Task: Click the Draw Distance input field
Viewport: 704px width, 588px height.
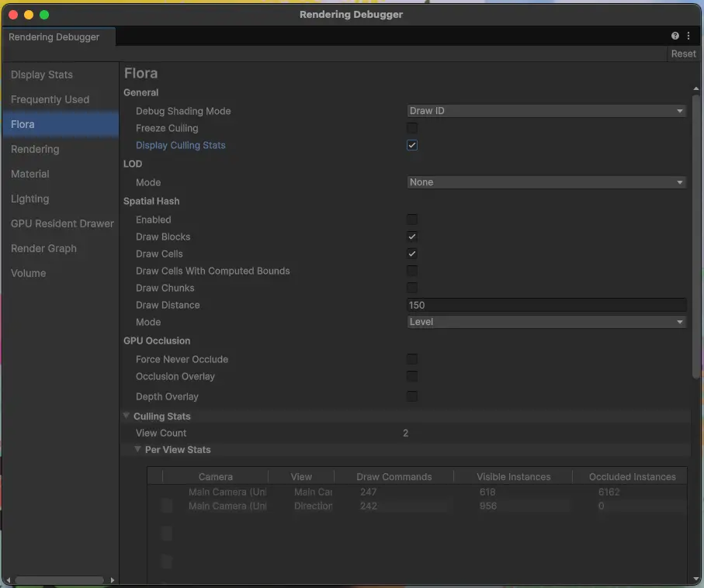Action: 546,305
